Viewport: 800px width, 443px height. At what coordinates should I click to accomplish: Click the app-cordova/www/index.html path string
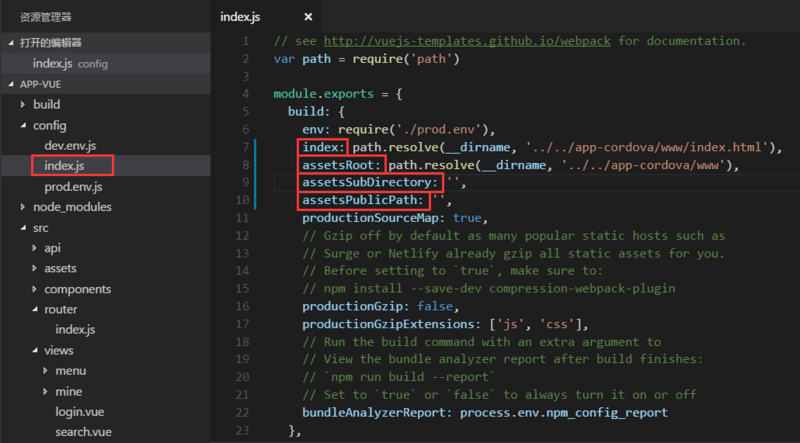(x=647, y=147)
